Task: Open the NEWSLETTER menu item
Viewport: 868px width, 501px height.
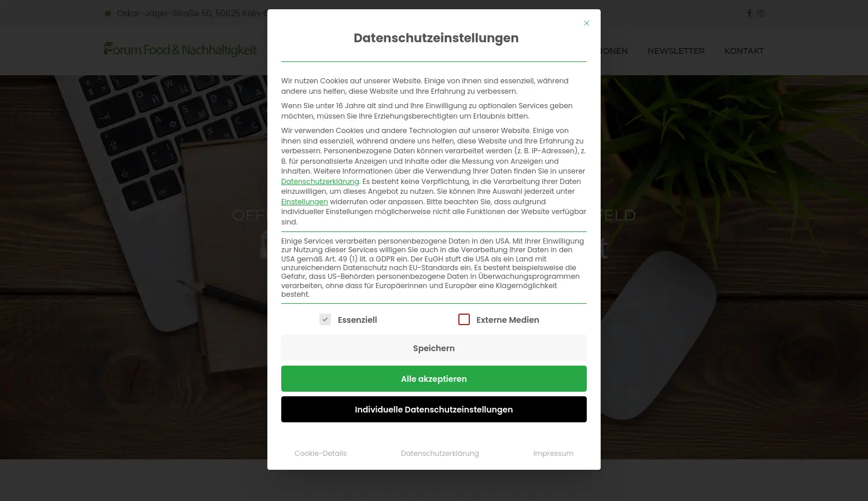Action: click(676, 51)
